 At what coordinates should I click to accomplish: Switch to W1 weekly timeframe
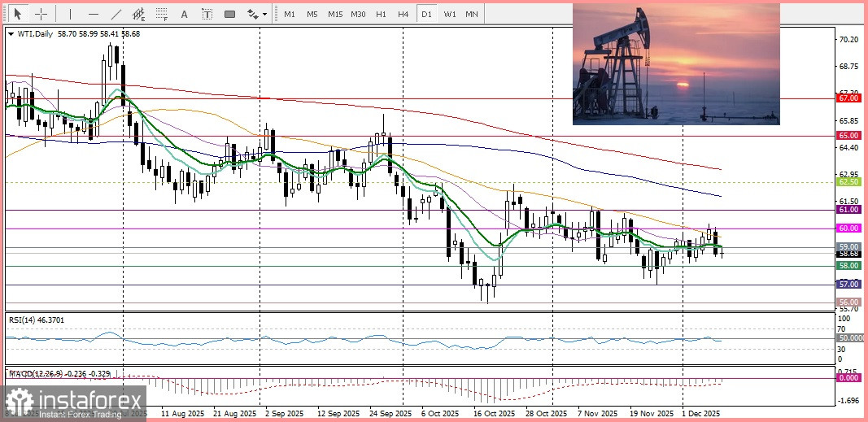pos(450,14)
